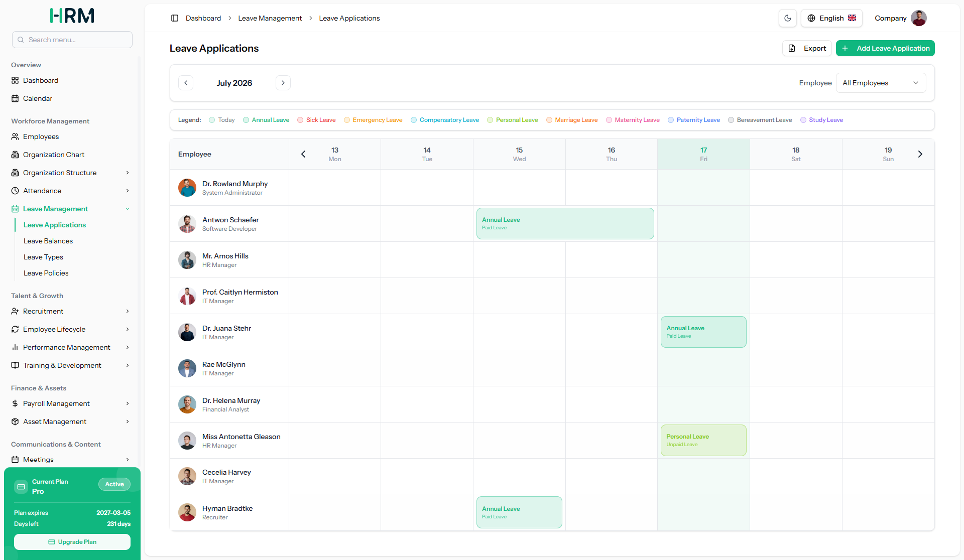Open the Calendar sidebar icon
This screenshot has height=560, width=964.
15,98
